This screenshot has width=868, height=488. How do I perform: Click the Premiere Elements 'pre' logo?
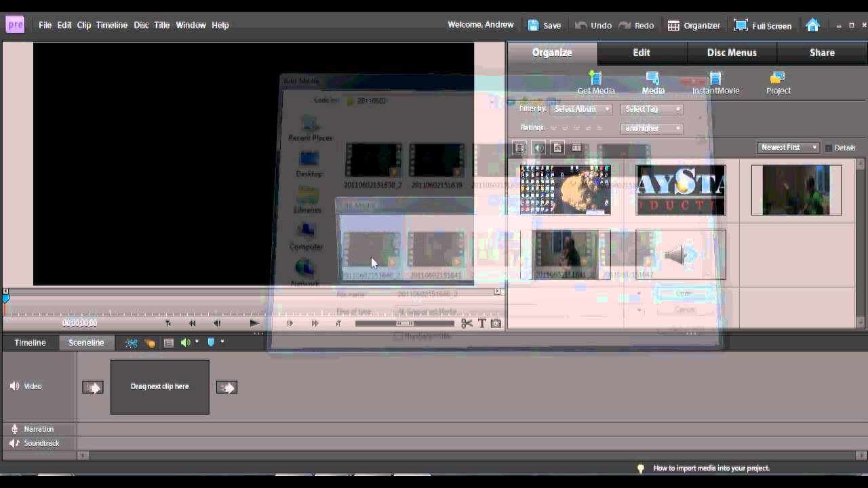click(15, 25)
